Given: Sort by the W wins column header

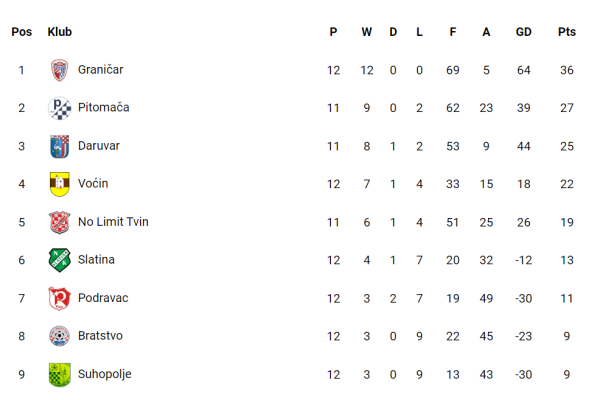Looking at the screenshot, I should point(367,32).
